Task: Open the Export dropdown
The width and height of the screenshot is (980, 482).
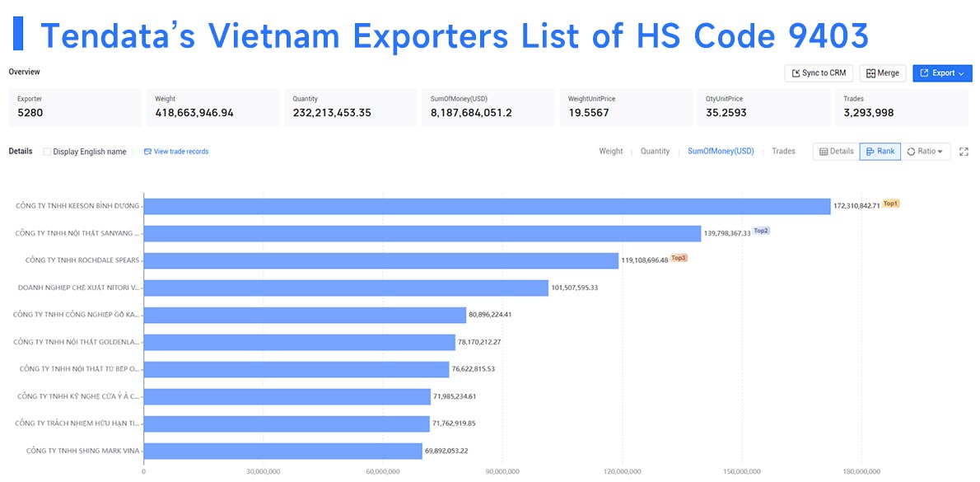Action: [x=942, y=73]
